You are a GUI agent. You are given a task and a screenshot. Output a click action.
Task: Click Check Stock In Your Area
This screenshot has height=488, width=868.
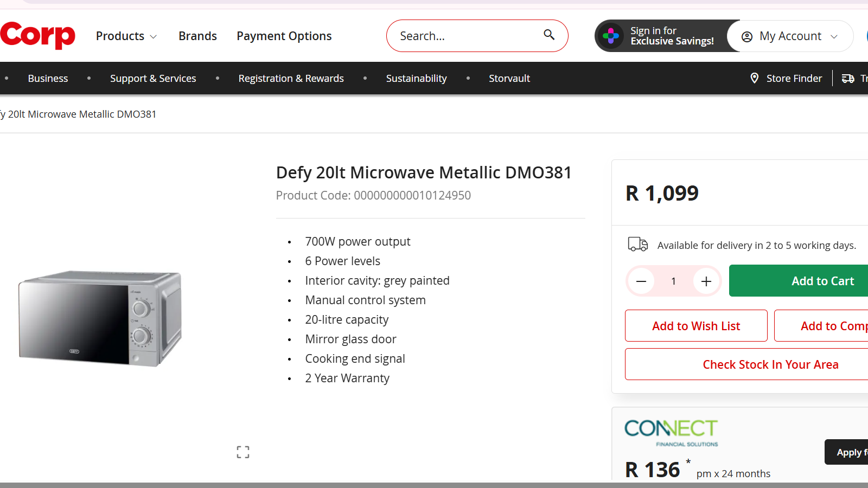[x=770, y=364]
